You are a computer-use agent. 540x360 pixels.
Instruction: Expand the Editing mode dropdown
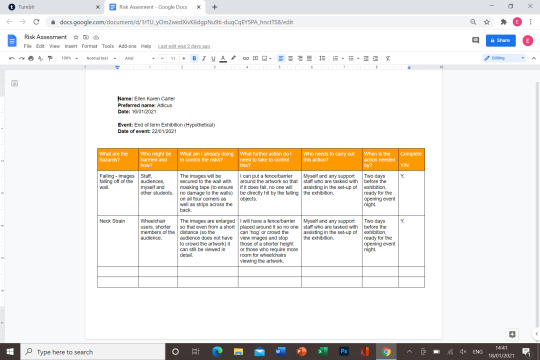(x=504, y=58)
